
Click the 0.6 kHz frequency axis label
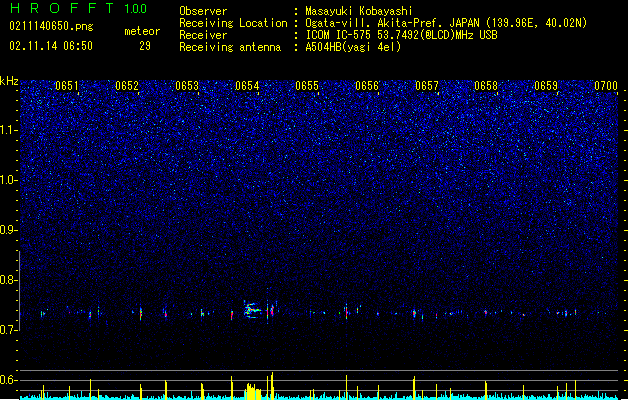coord(9,380)
